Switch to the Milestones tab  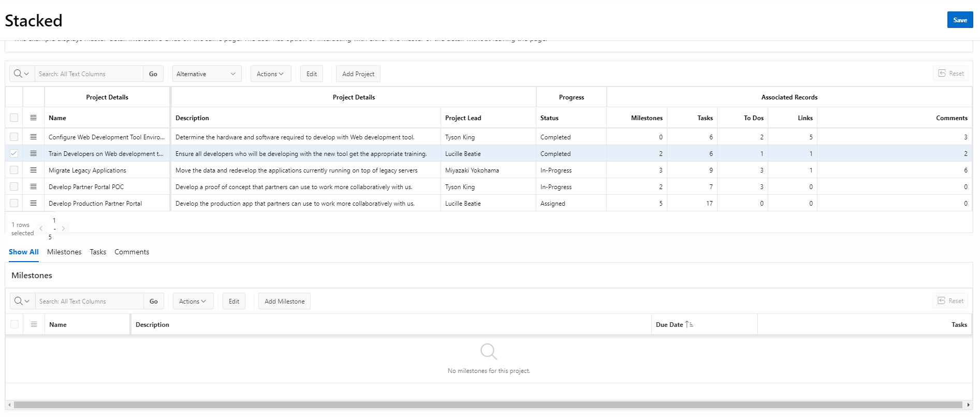coord(64,252)
